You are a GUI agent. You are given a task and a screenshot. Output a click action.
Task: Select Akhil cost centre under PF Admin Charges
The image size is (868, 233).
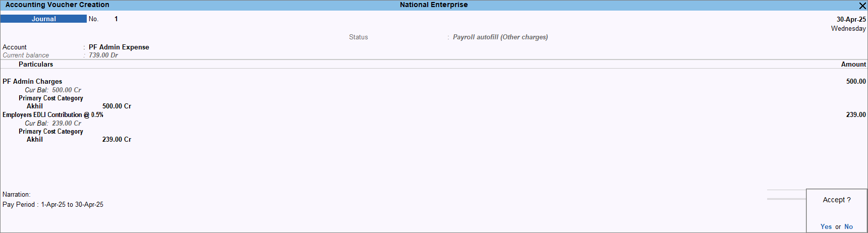pos(35,106)
